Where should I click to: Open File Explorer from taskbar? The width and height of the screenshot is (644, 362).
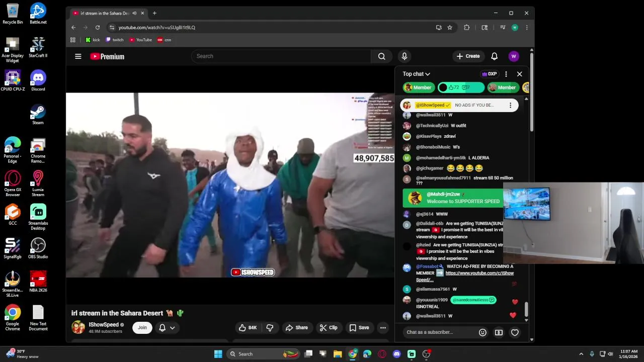click(338, 354)
